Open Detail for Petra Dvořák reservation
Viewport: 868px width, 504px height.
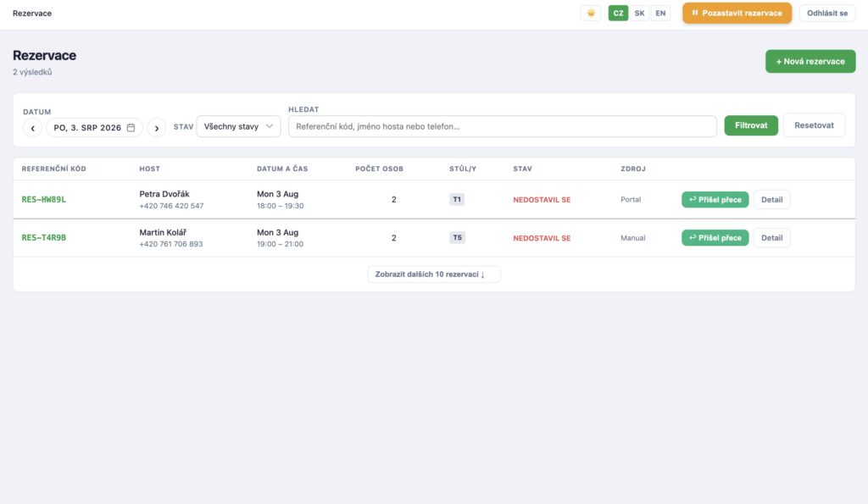tap(771, 200)
